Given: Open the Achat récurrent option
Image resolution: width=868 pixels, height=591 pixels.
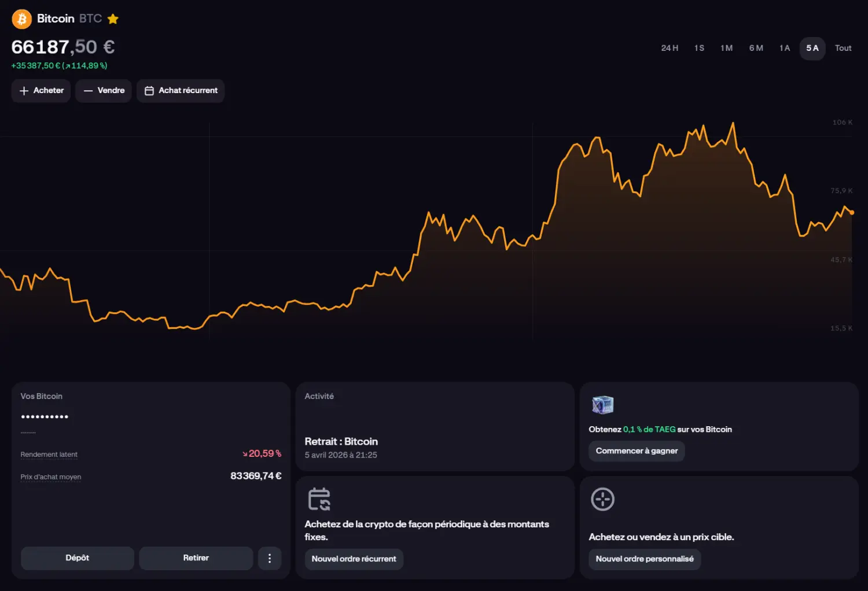Looking at the screenshot, I should tap(181, 91).
